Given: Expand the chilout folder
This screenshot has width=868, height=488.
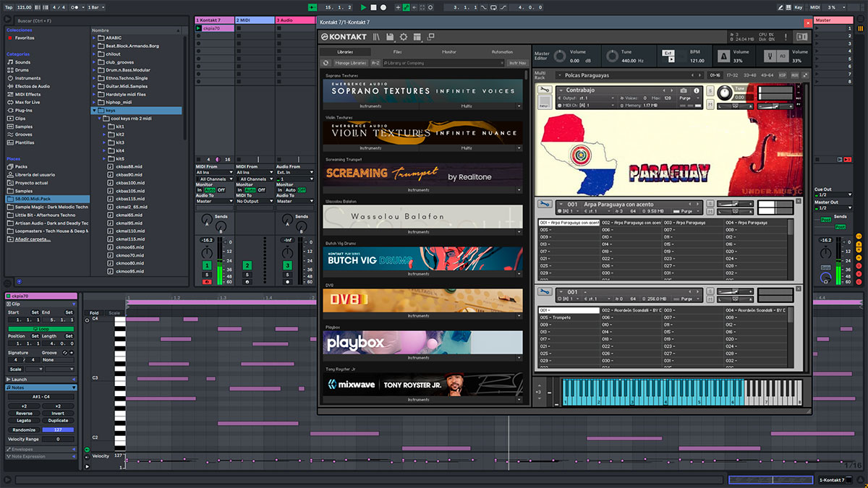Looking at the screenshot, I should [x=95, y=54].
